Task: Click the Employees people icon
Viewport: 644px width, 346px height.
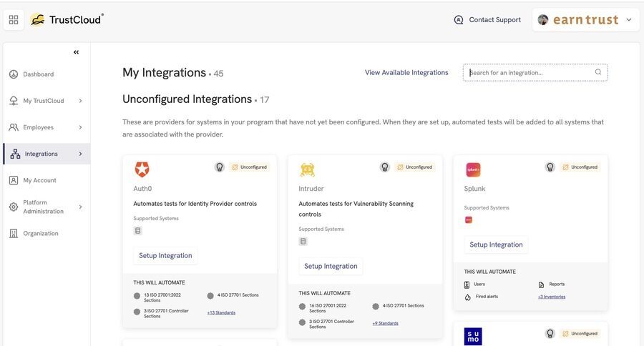Action: coord(14,127)
